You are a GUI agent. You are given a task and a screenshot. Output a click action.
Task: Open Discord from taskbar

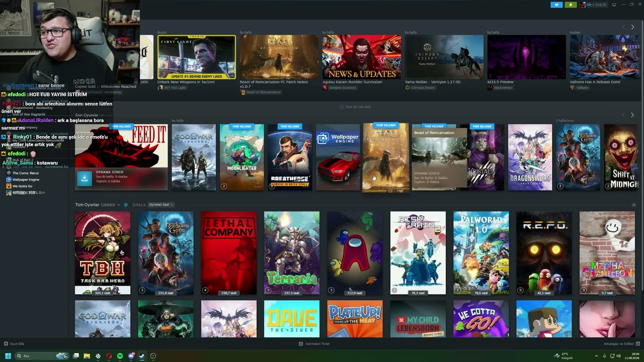[x=131, y=356]
